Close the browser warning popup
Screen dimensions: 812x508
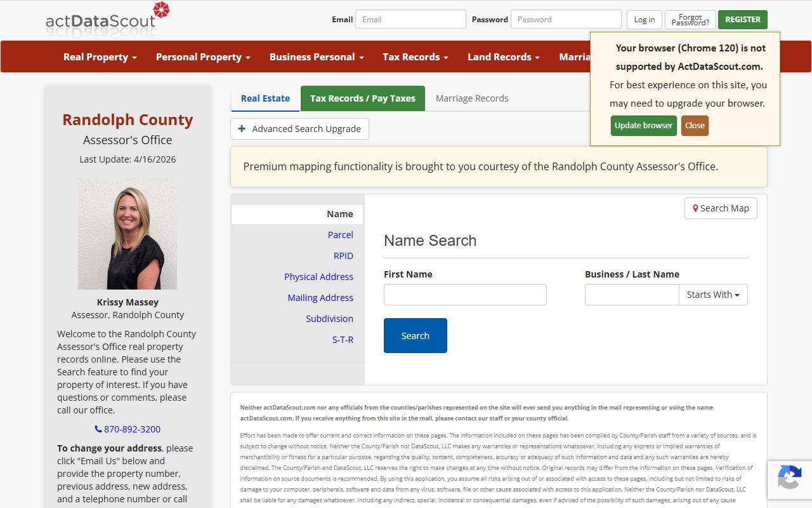[695, 126]
